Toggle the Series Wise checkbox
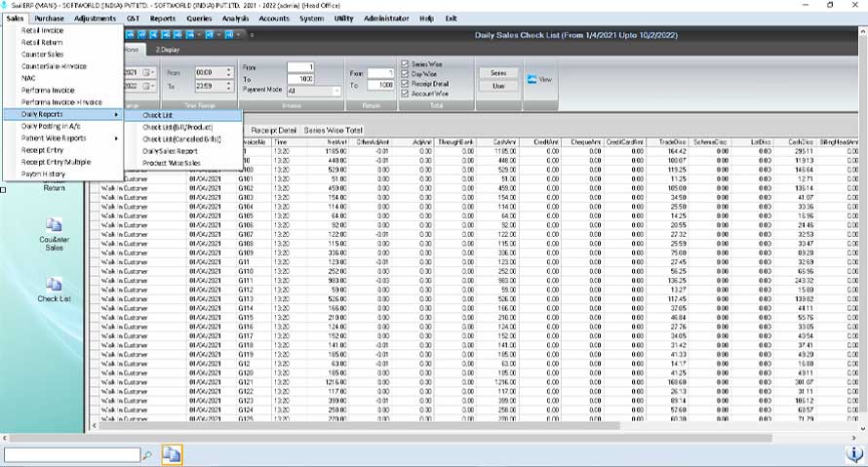 (405, 64)
